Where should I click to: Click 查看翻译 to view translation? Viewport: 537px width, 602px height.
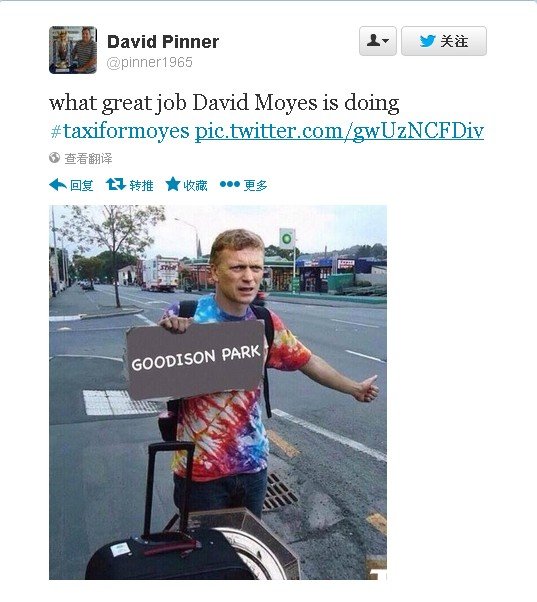[x=88, y=158]
